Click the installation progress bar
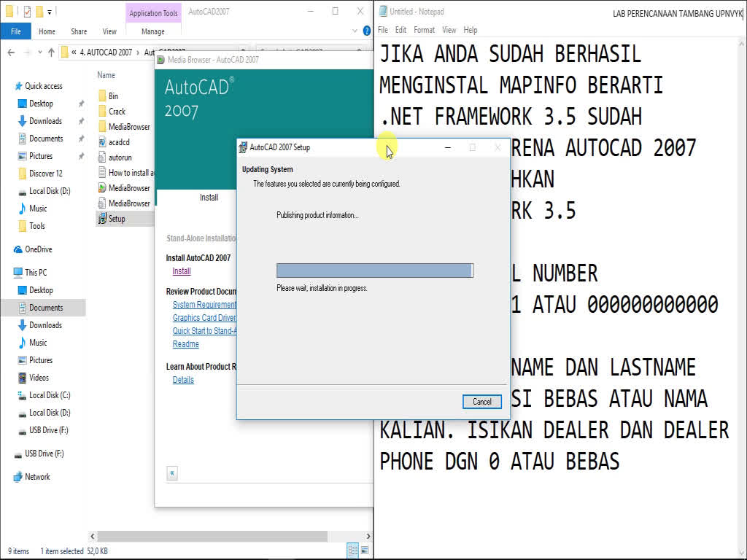747x560 pixels. click(x=375, y=271)
